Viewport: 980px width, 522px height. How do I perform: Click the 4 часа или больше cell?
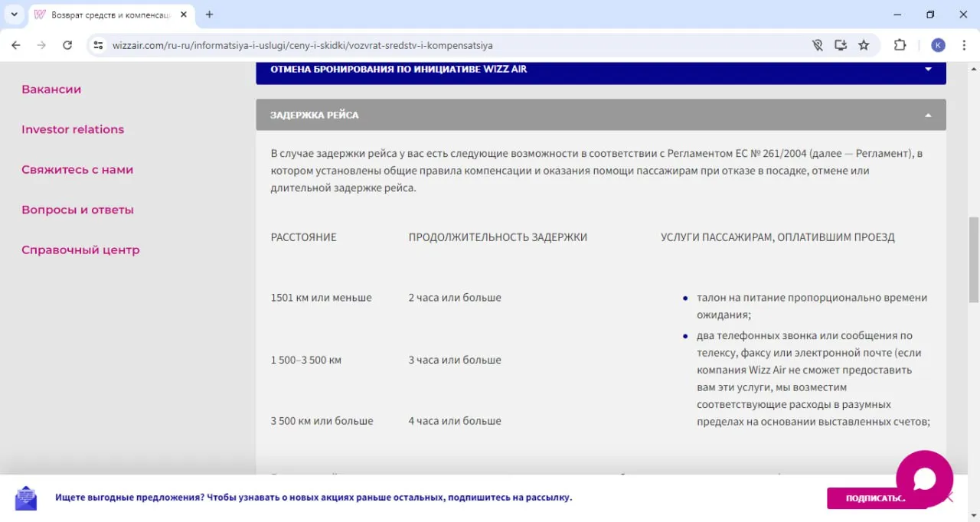click(x=455, y=421)
